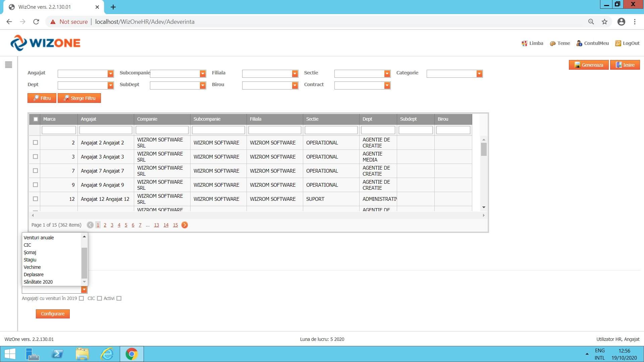This screenshot has width=644, height=362.
Task: Go to next page arrow in pager
Action: tap(184, 225)
